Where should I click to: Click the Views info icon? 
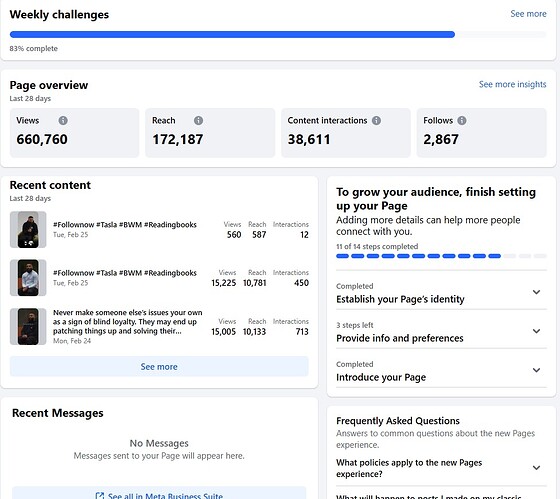pyautogui.click(x=63, y=120)
